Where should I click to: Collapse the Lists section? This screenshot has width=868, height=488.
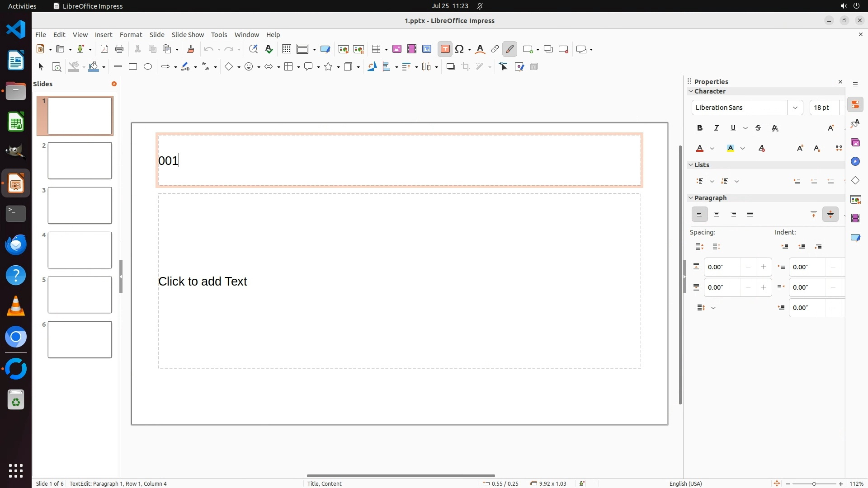coord(691,165)
